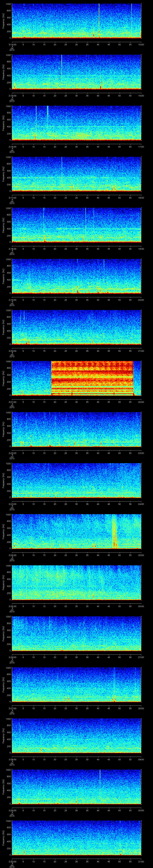
Task: Click the tall orange spike at 40s in 3:14:00 panel
Action: (x=99, y=21)
